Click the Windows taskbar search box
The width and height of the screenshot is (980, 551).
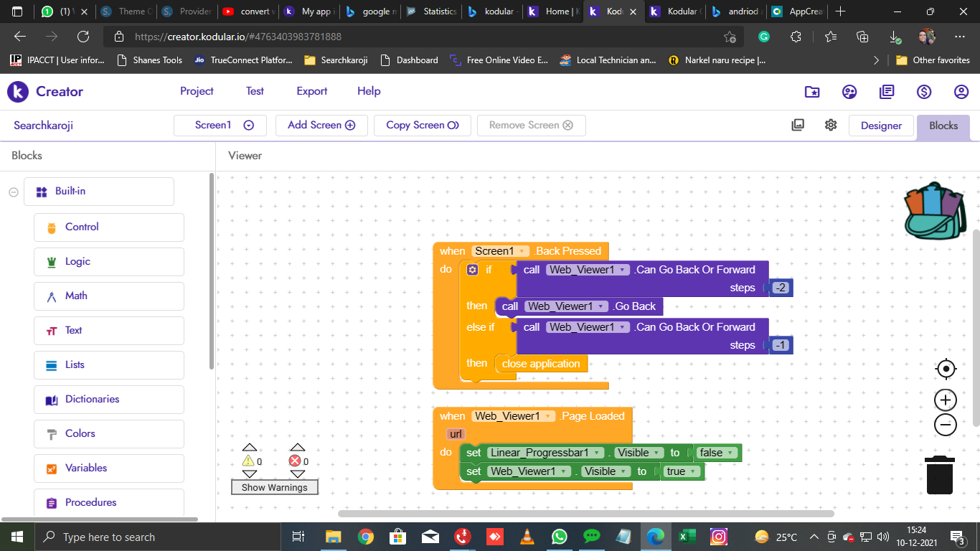pyautogui.click(x=158, y=537)
